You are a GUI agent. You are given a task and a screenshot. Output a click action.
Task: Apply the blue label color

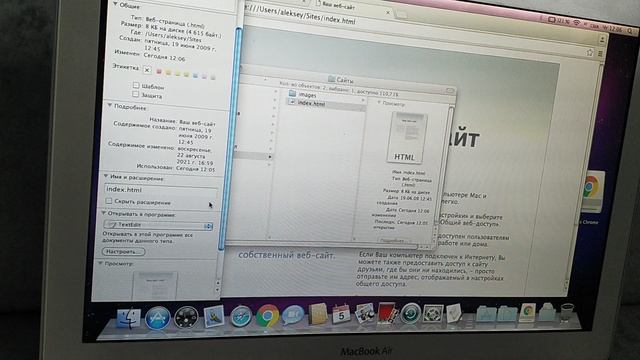tap(195, 75)
